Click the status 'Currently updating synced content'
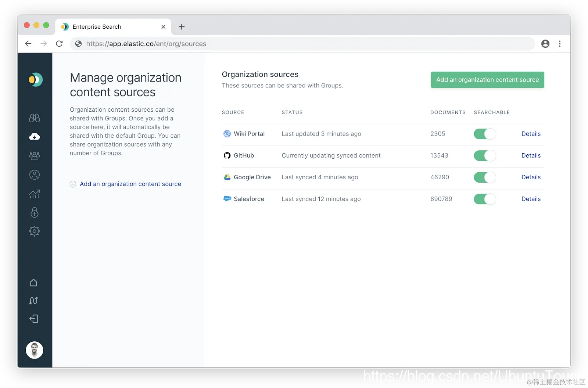Screen dimensions: 588x388 [331, 155]
